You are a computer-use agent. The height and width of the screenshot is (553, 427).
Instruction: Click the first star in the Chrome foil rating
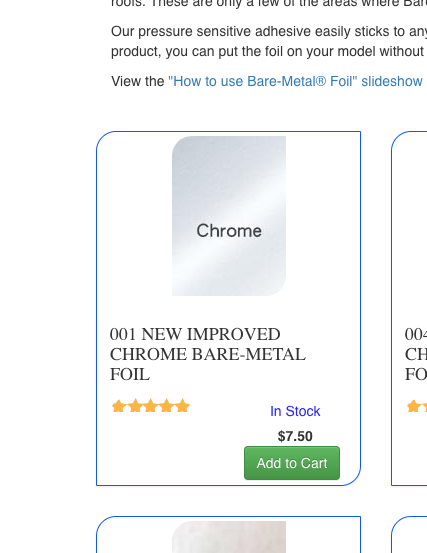119,406
